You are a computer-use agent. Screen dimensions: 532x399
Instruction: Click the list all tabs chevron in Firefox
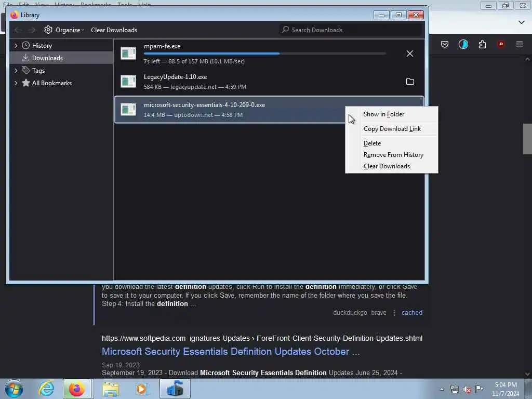point(522,22)
